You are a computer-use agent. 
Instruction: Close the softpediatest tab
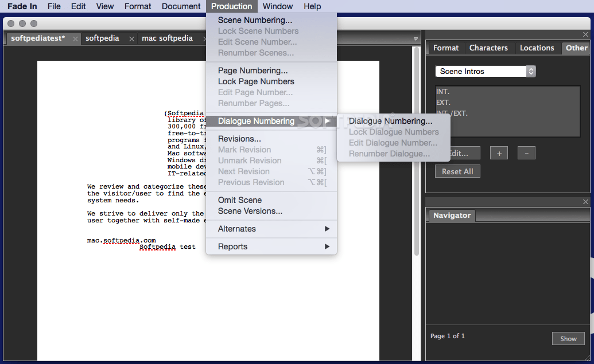click(75, 38)
